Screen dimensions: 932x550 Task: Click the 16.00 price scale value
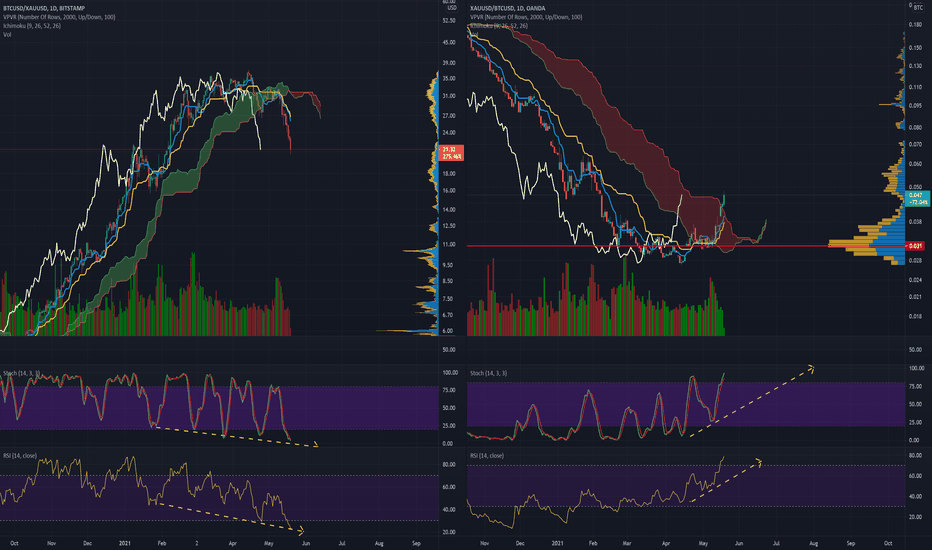pyautogui.click(x=449, y=190)
